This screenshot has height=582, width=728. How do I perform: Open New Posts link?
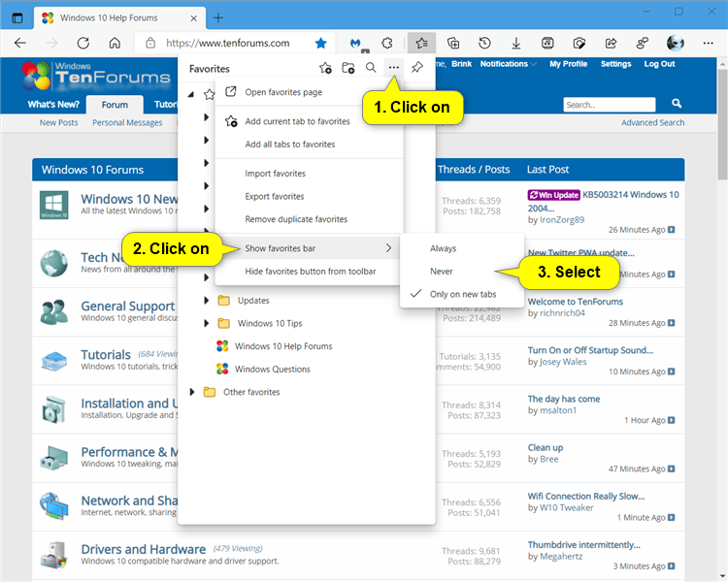58,122
